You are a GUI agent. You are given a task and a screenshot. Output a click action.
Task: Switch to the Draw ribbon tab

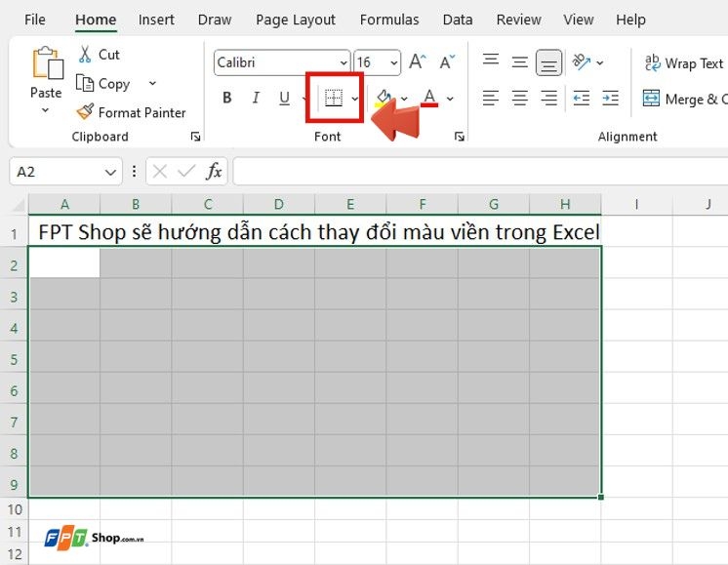214,20
